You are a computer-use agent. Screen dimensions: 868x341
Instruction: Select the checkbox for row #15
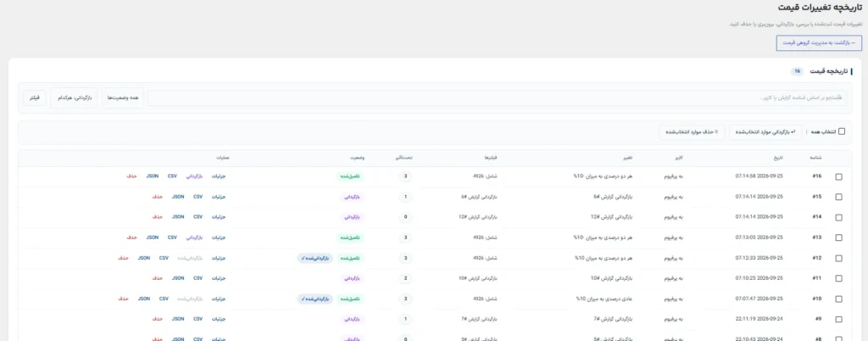coord(838,197)
